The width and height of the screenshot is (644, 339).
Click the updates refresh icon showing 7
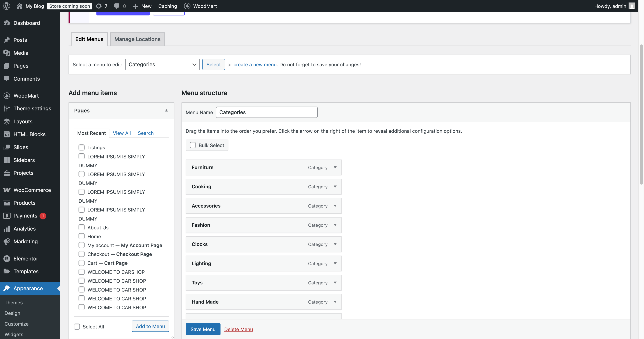click(99, 6)
